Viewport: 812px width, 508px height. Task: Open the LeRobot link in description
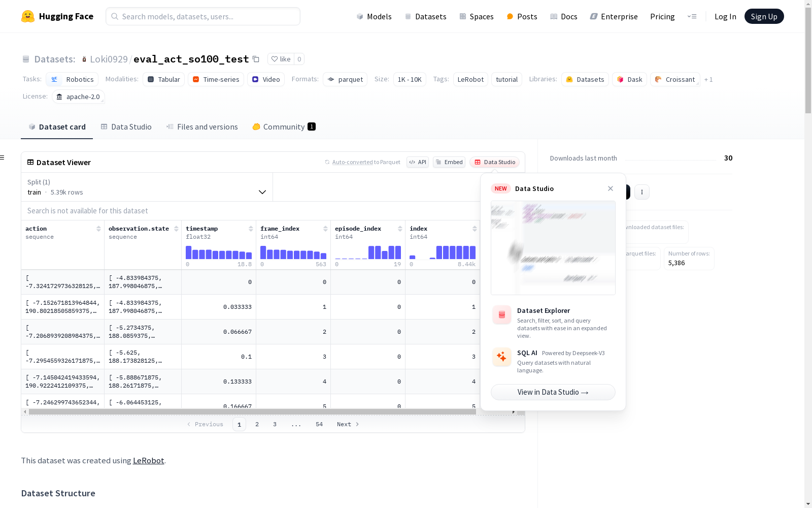(149, 461)
